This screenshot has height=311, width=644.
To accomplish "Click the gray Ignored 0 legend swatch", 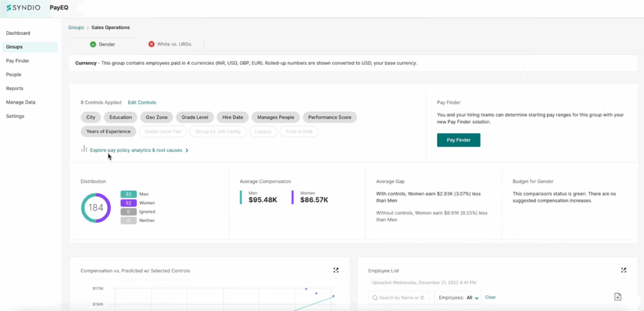I will 129,212.
